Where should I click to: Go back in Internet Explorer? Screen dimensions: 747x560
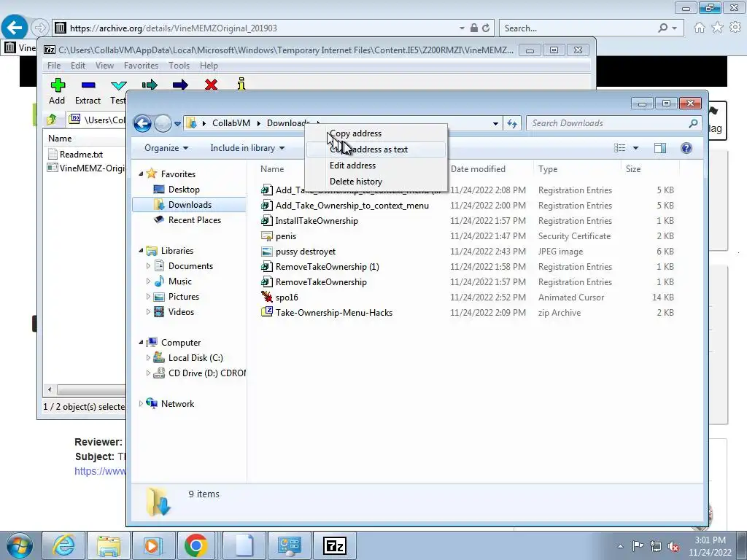click(15, 28)
